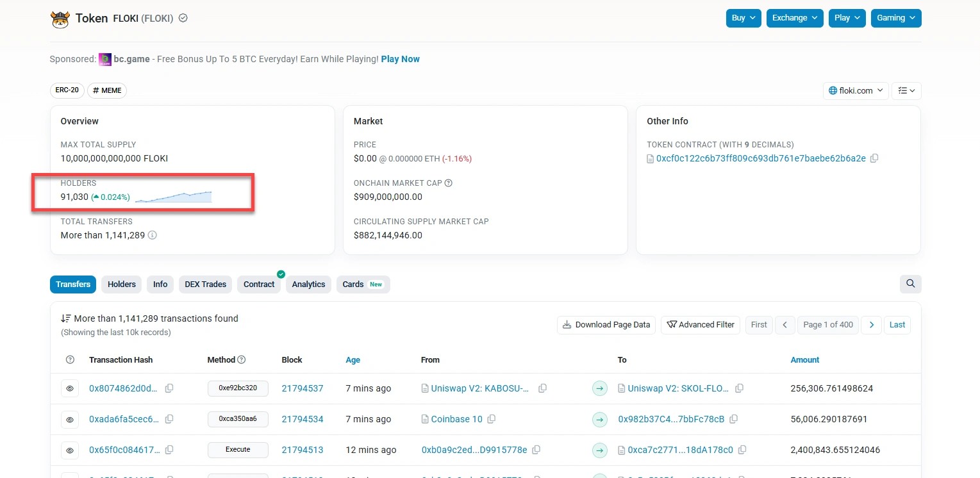
Task: Open the Buy dropdown menu
Action: [x=743, y=18]
